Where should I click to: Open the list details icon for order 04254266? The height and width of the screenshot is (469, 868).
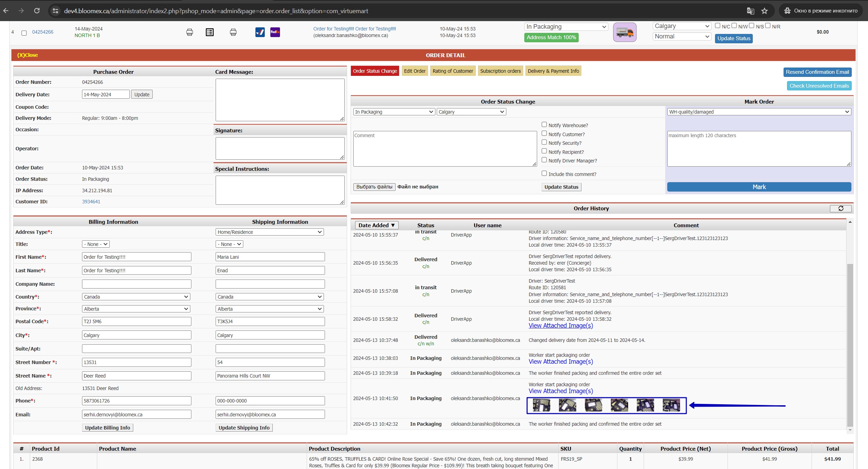[x=209, y=32]
